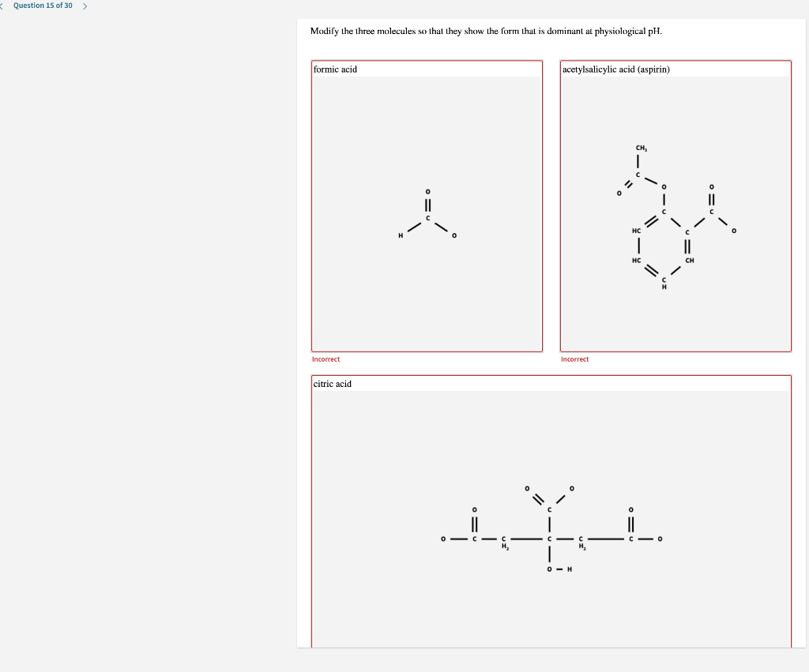Advance to the next question
The height and width of the screenshot is (672, 809).
85,5
